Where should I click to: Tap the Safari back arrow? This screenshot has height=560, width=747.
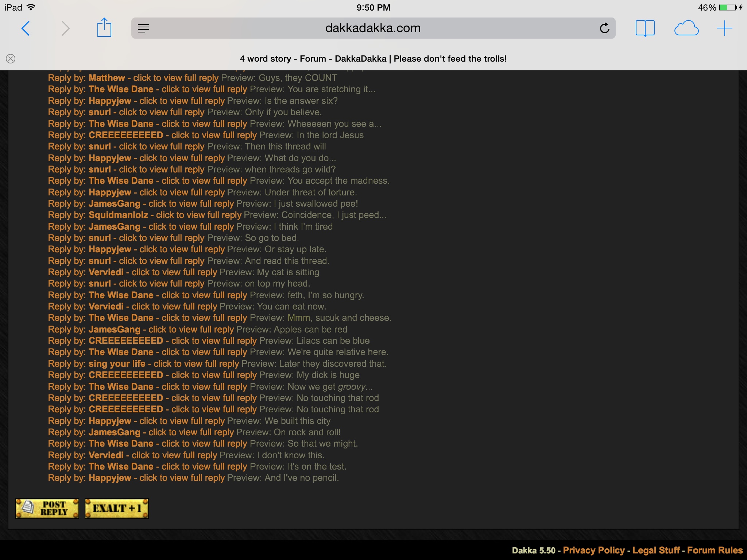26,28
